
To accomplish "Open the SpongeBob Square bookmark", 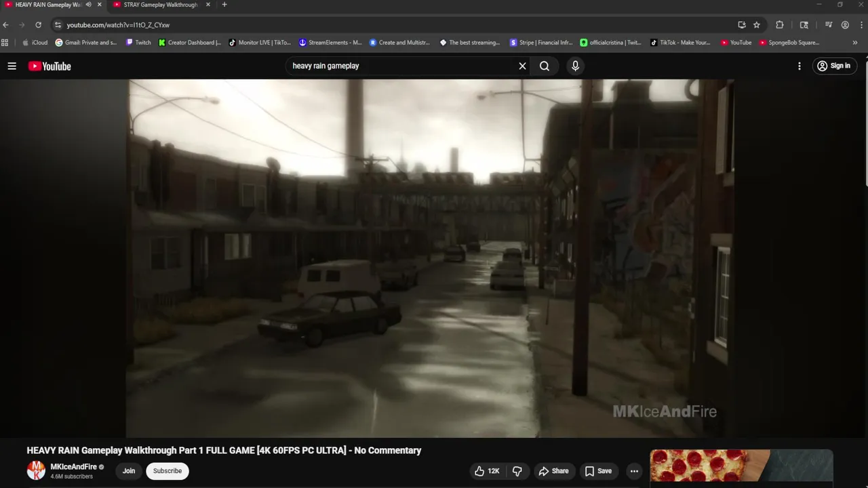I will [789, 43].
